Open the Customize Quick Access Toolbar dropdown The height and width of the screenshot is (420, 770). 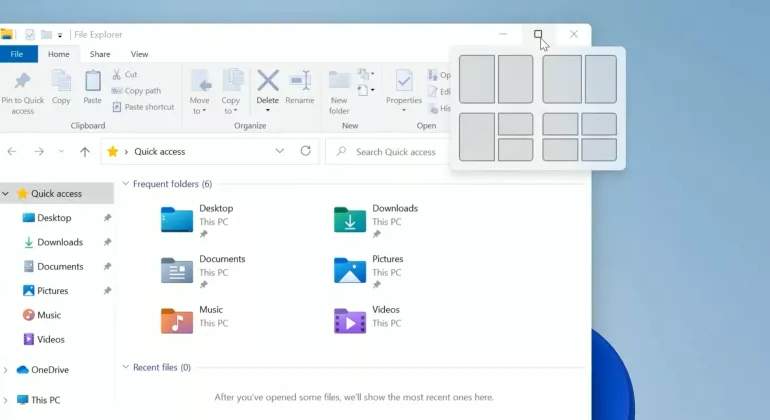click(x=60, y=35)
